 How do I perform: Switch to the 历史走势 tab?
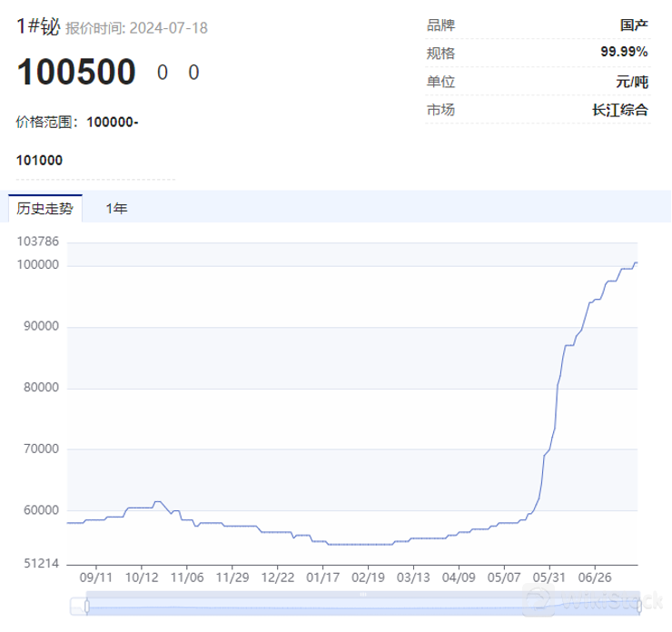44,209
